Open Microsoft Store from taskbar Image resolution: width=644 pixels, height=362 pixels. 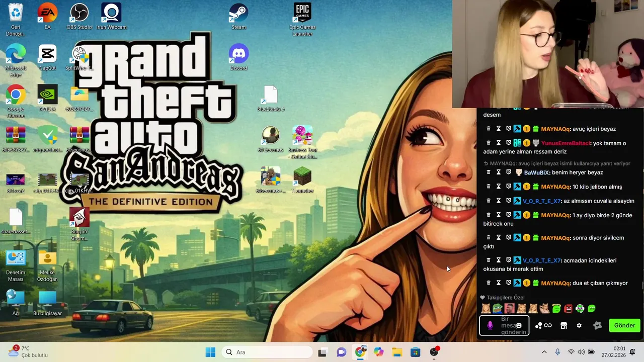pos(416,352)
